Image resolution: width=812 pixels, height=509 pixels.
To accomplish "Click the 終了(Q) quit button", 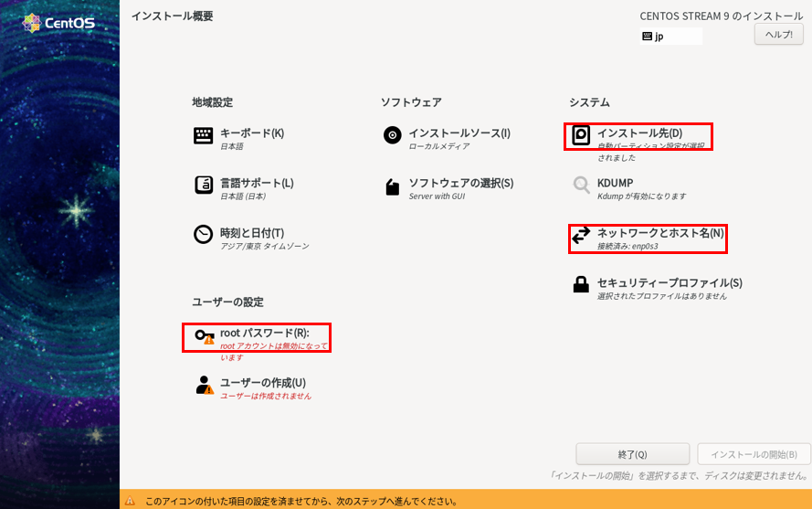I will [x=632, y=454].
